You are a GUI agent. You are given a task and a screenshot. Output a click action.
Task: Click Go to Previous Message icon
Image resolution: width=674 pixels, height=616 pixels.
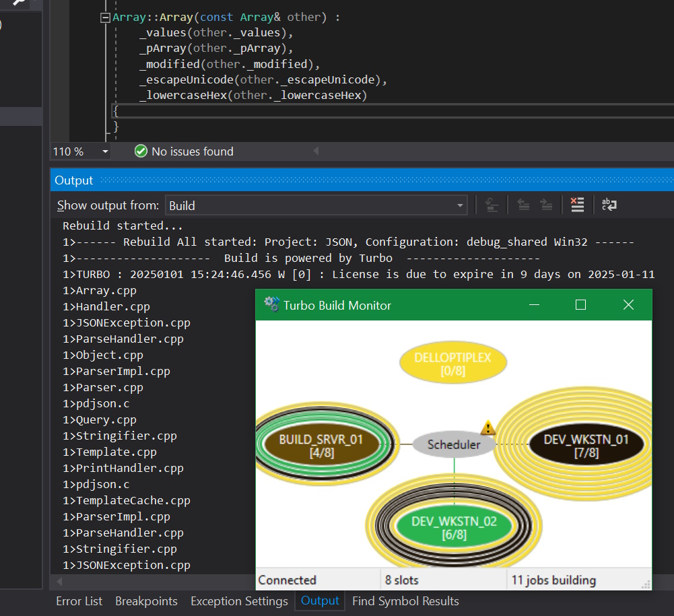523,205
